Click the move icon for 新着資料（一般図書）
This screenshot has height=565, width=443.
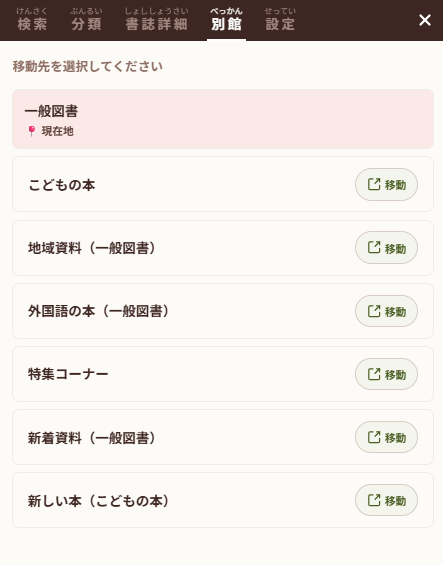(374, 437)
